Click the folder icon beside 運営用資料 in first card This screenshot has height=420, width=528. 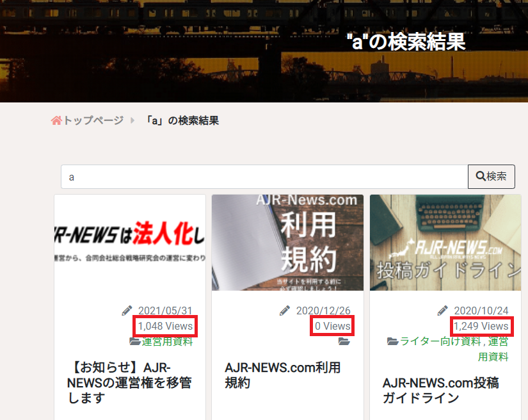click(x=135, y=342)
